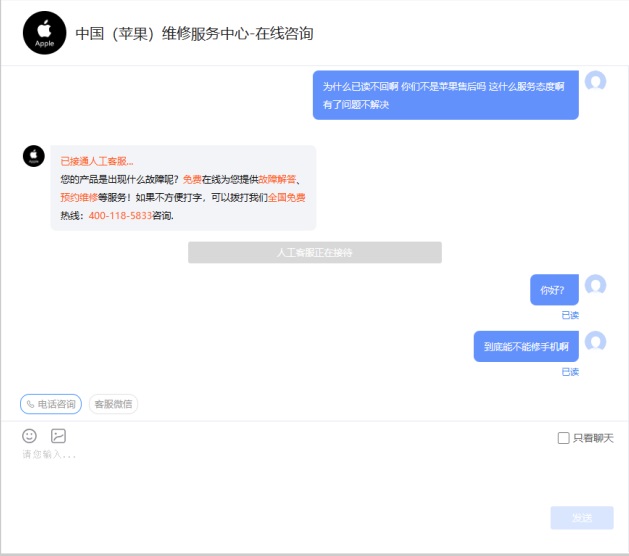Click phone icon in the 电话咨询 button

(x=30, y=405)
